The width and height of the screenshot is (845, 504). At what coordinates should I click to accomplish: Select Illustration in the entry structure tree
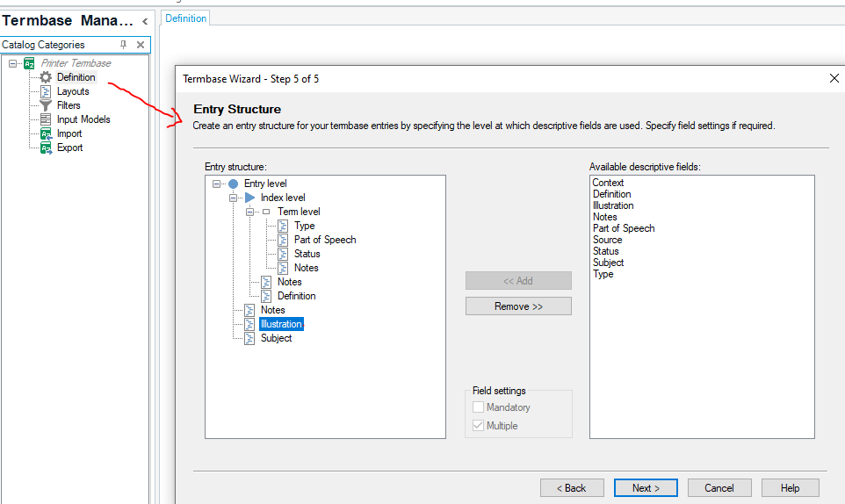(281, 324)
